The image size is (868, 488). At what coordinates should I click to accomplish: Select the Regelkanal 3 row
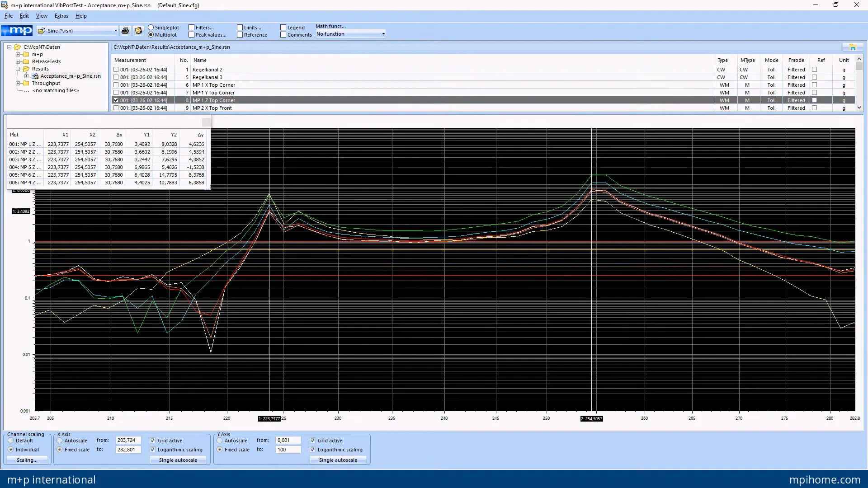483,77
